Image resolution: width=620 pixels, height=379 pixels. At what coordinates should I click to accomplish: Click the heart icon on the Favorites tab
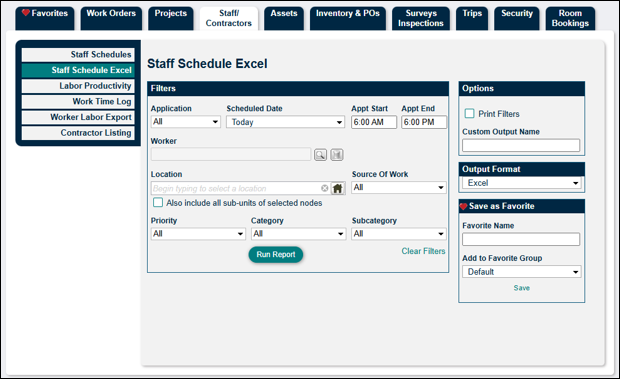click(26, 13)
